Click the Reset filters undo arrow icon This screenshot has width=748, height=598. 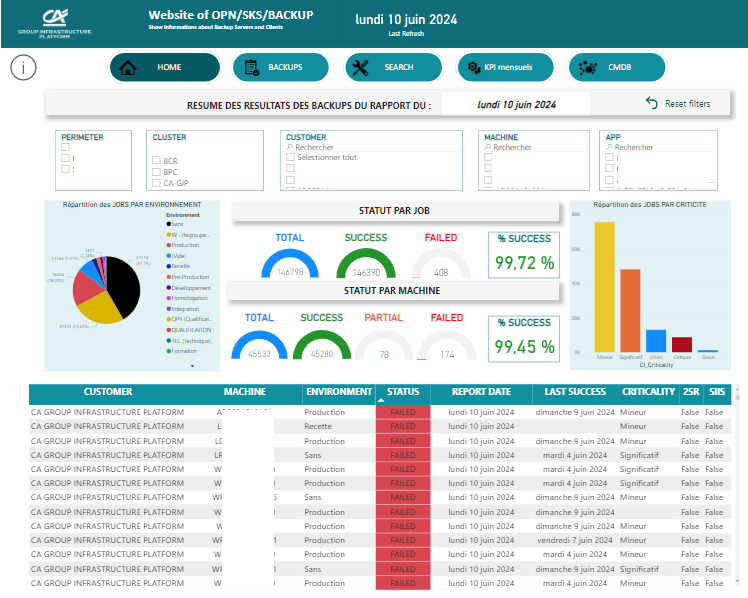[x=652, y=103]
